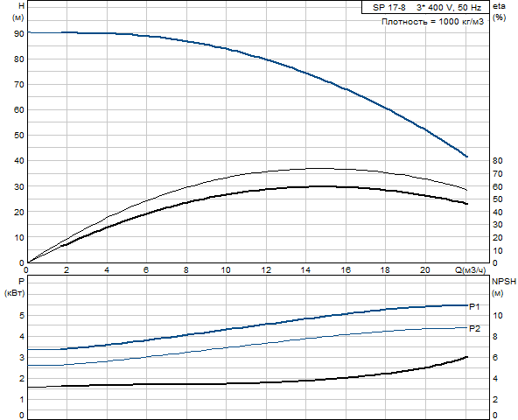Click the 50 tick on the H axis
Screen dimensions: 518x420
[x=19, y=135]
